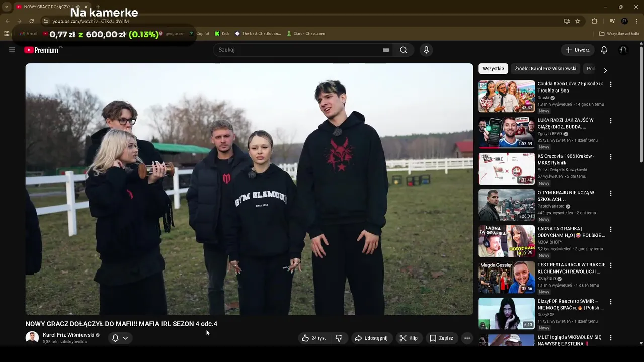Image resolution: width=644 pixels, height=362 pixels.
Task: Open the tab search dropdown arrow
Action: pos(6,7)
